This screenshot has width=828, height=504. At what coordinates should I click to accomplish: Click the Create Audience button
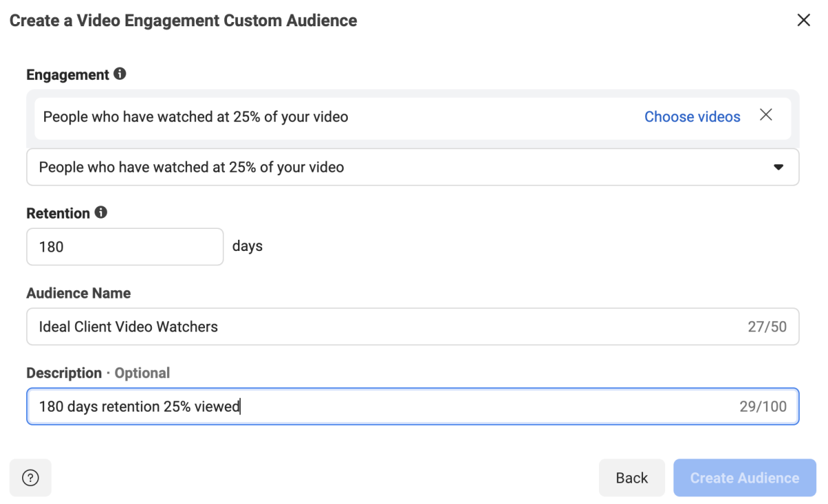point(745,477)
